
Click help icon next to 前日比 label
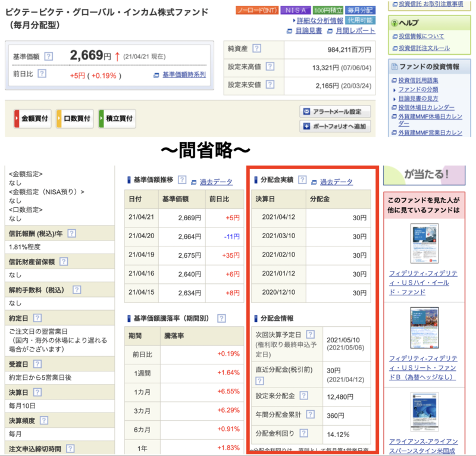click(x=42, y=73)
